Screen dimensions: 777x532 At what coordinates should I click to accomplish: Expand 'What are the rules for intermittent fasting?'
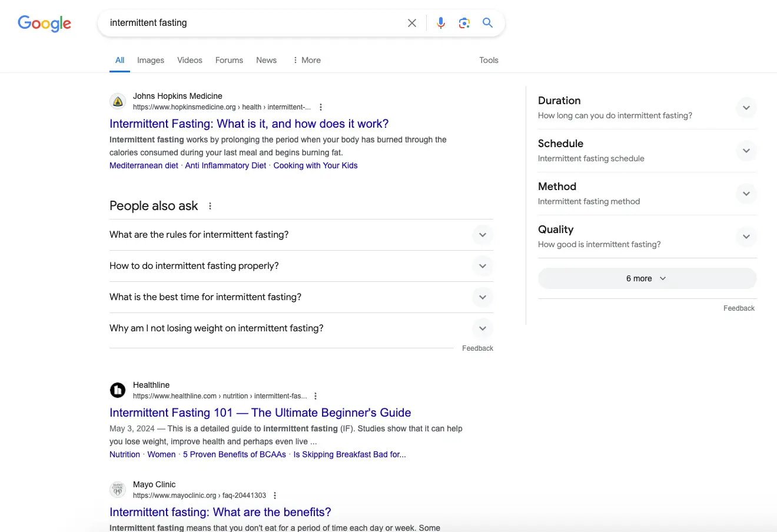[x=301, y=235]
